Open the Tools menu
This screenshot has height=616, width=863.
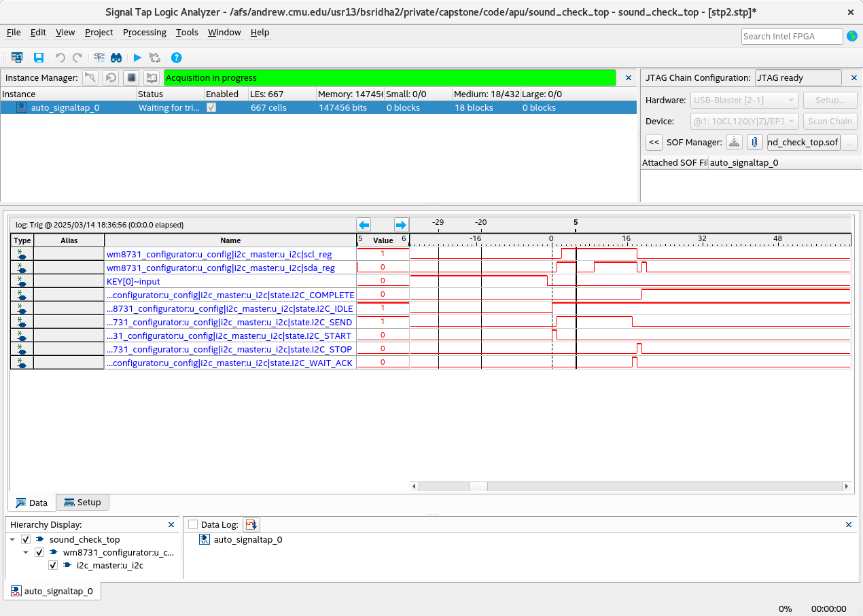pos(187,32)
